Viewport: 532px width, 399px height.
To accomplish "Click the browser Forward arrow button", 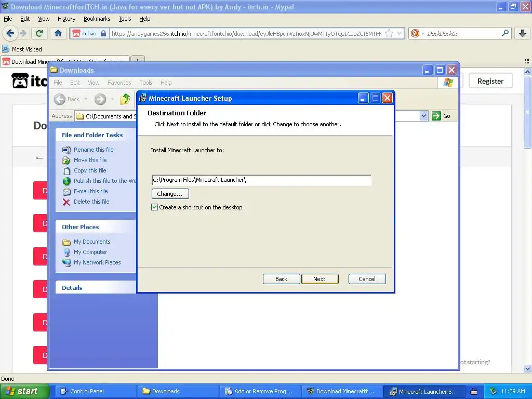I will pyautogui.click(x=23, y=33).
